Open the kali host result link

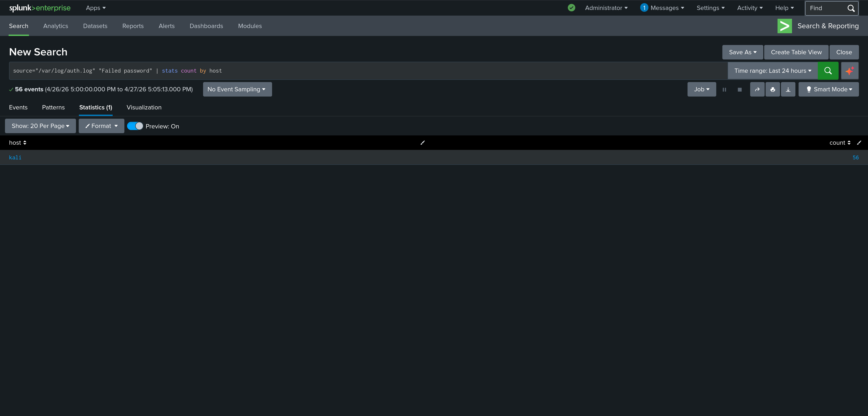pos(15,157)
